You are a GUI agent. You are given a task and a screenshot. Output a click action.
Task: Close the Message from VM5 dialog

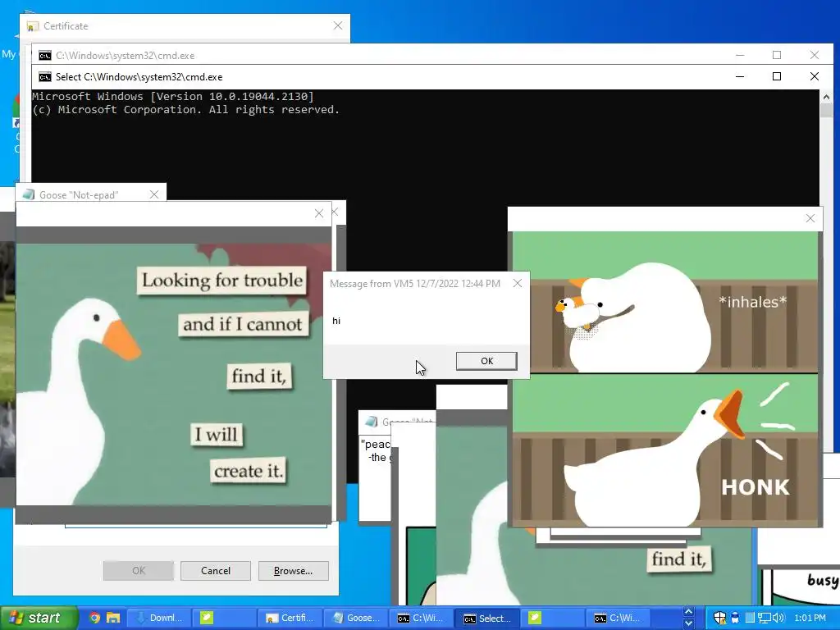click(x=517, y=283)
